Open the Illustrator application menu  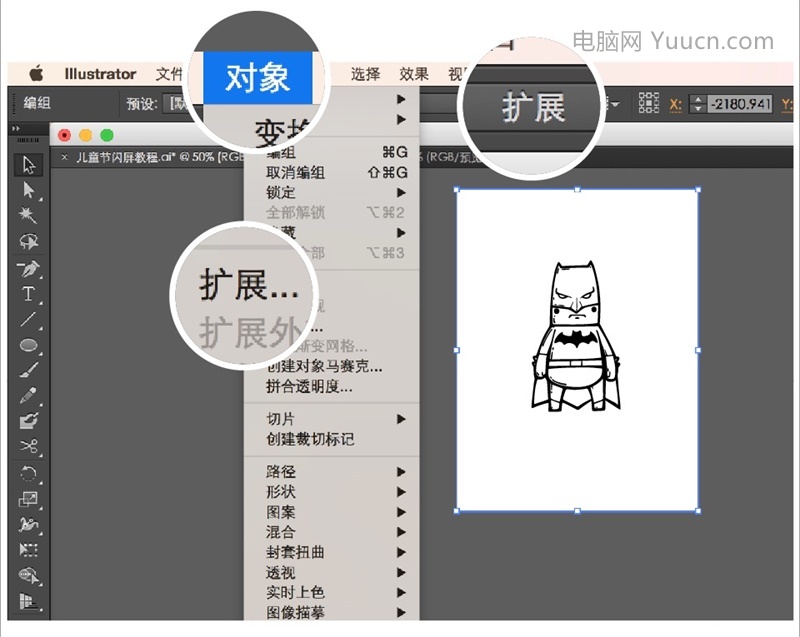pyautogui.click(x=100, y=74)
